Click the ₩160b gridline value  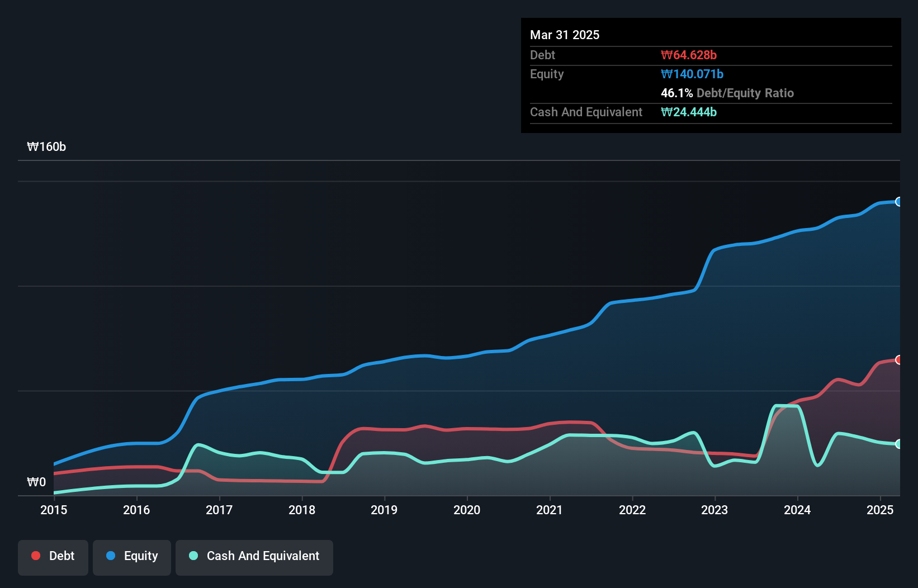click(x=47, y=147)
